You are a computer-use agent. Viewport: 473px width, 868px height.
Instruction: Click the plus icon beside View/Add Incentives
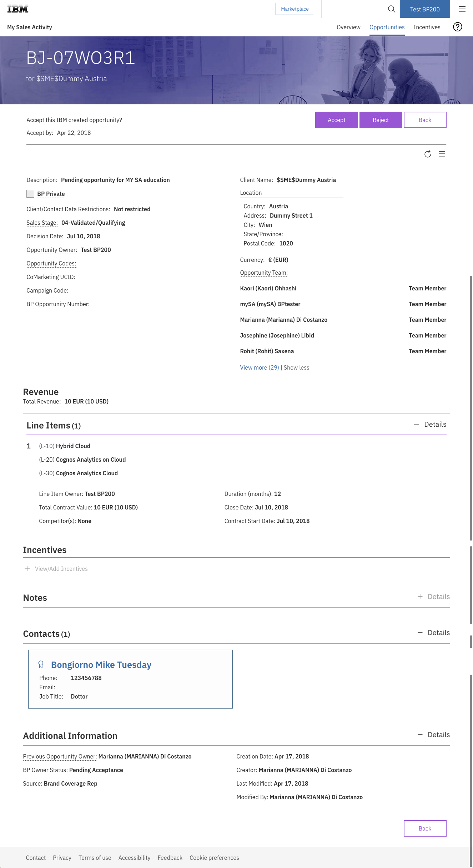pyautogui.click(x=27, y=569)
